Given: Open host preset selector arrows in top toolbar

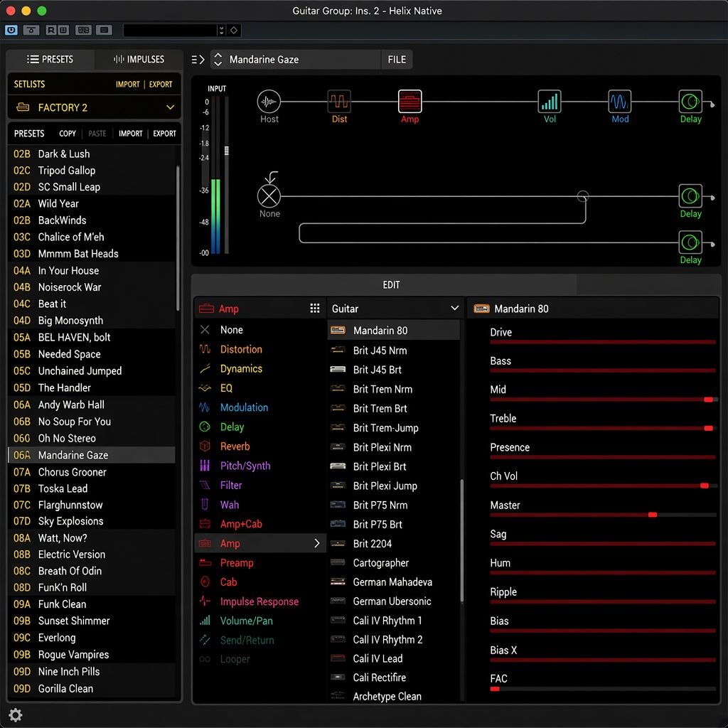Looking at the screenshot, I should coord(222,30).
